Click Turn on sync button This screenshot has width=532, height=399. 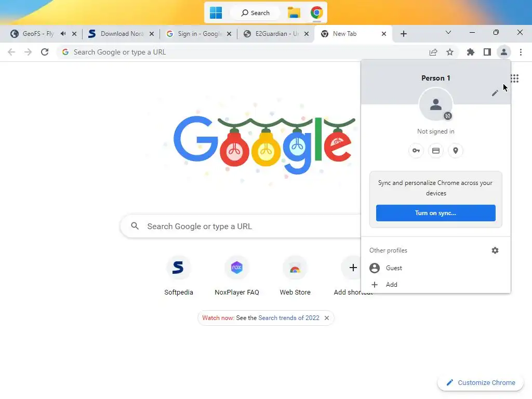coord(436,212)
